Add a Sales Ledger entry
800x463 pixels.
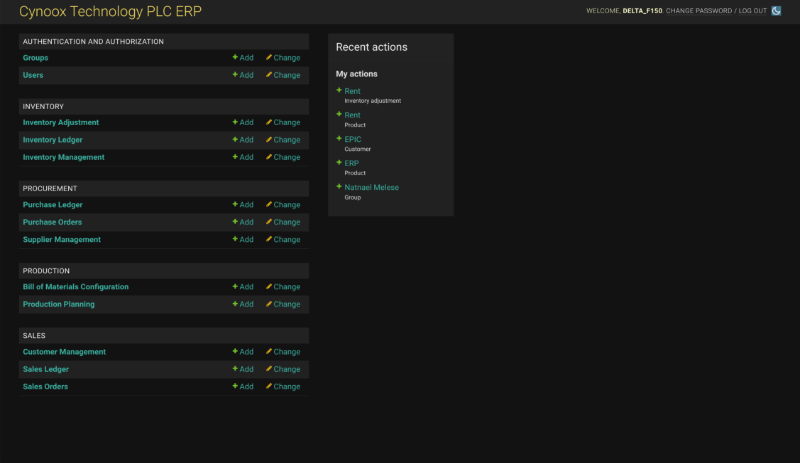243,369
